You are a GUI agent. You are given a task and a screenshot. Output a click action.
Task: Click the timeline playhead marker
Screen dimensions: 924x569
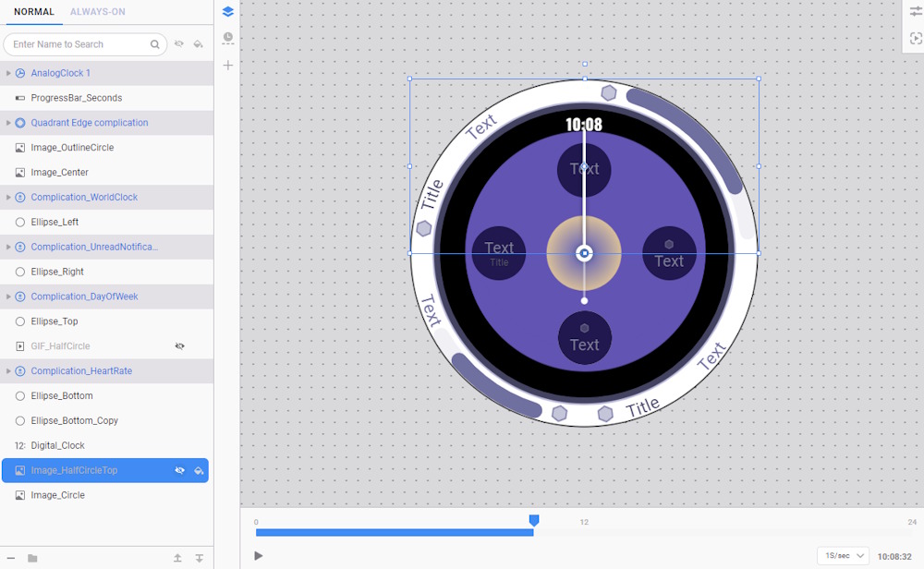click(534, 521)
